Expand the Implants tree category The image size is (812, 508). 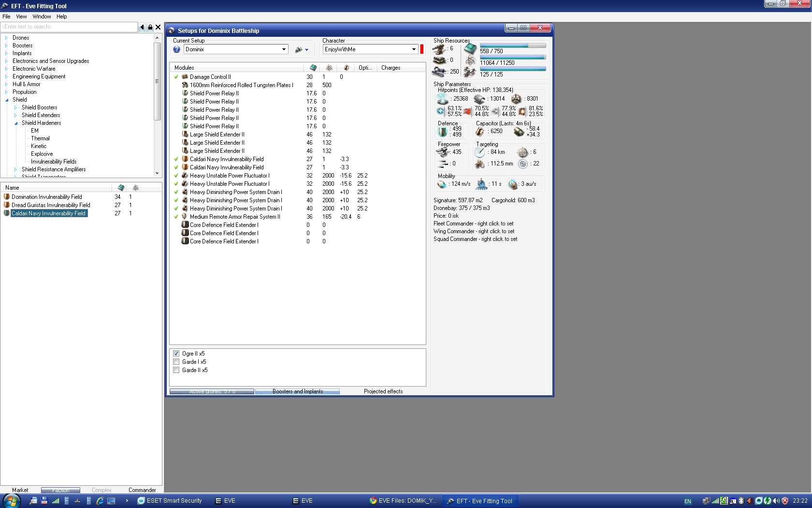(x=7, y=53)
